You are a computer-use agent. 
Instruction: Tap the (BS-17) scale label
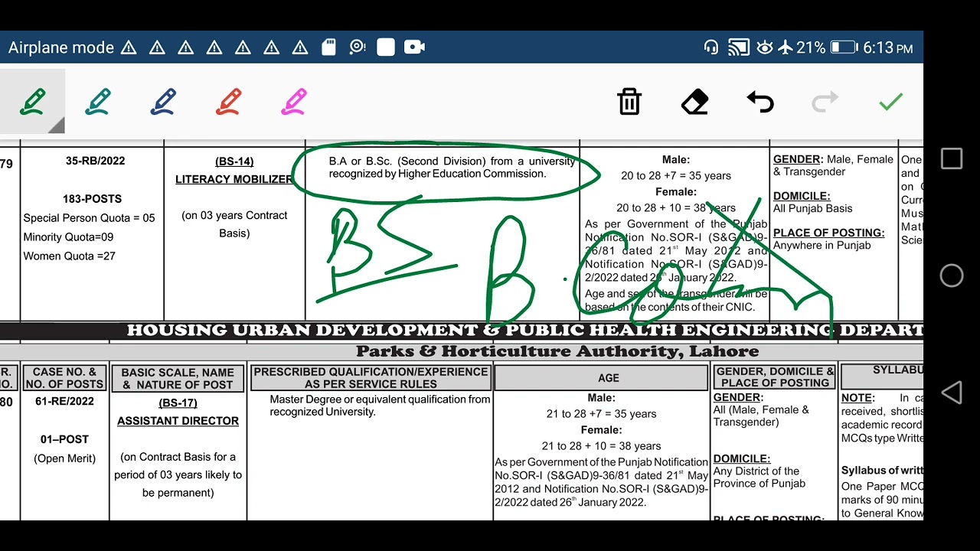coord(178,403)
